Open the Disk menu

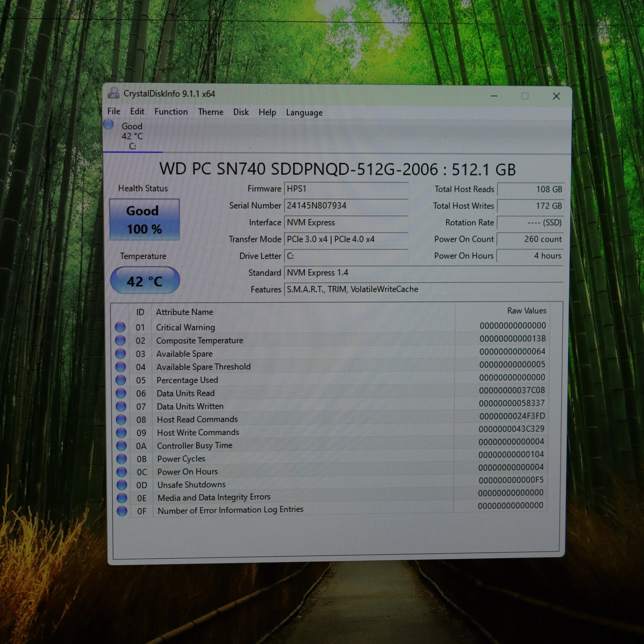(x=241, y=112)
